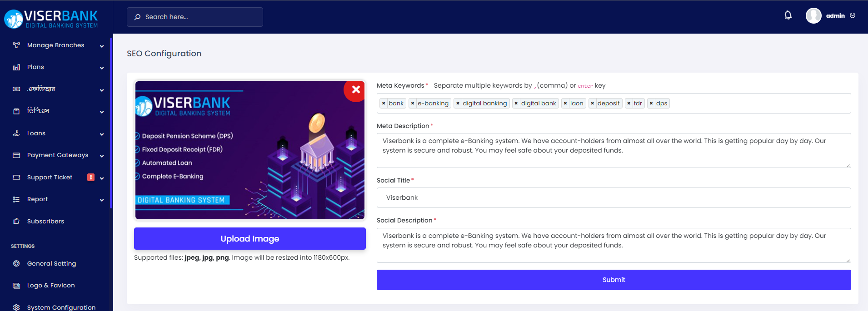The height and width of the screenshot is (311, 868).
Task: Submit the SEO configuration form
Action: 614,280
